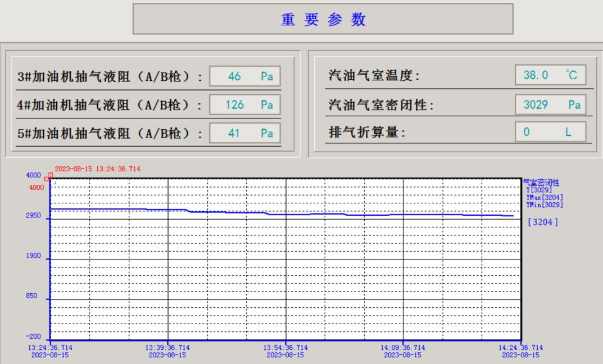Click the red 4000 cursor axis label
The image size is (603, 364).
pyautogui.click(x=37, y=188)
